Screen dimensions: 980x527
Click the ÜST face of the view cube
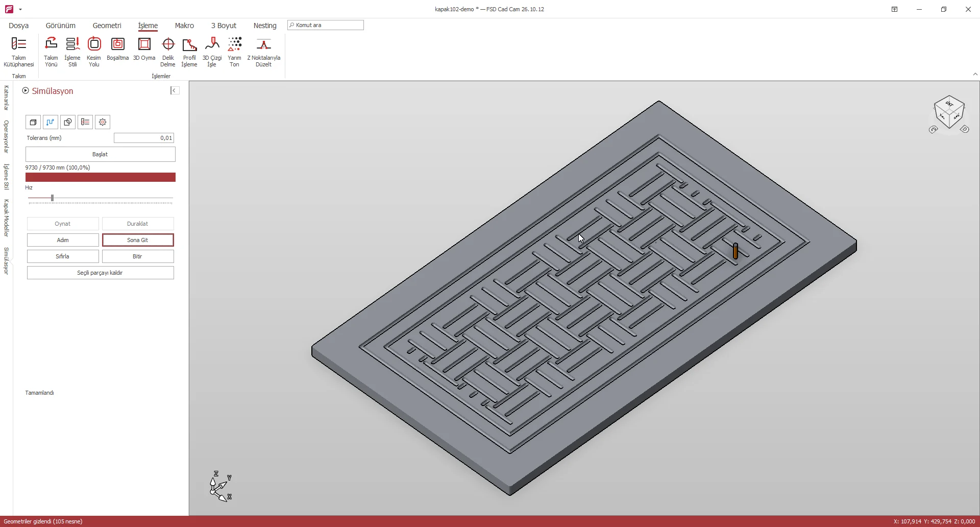[x=949, y=103]
